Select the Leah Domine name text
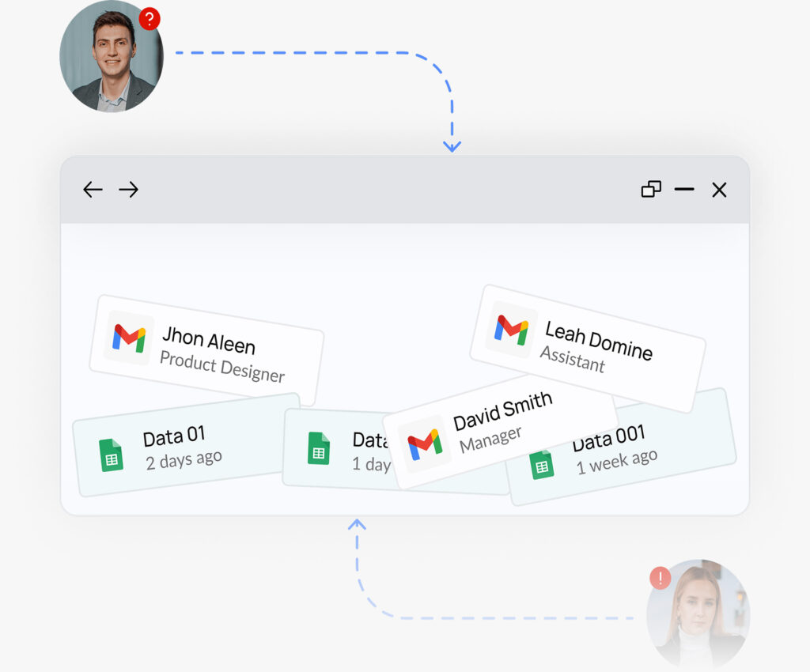The height and width of the screenshot is (672, 810). tap(599, 341)
